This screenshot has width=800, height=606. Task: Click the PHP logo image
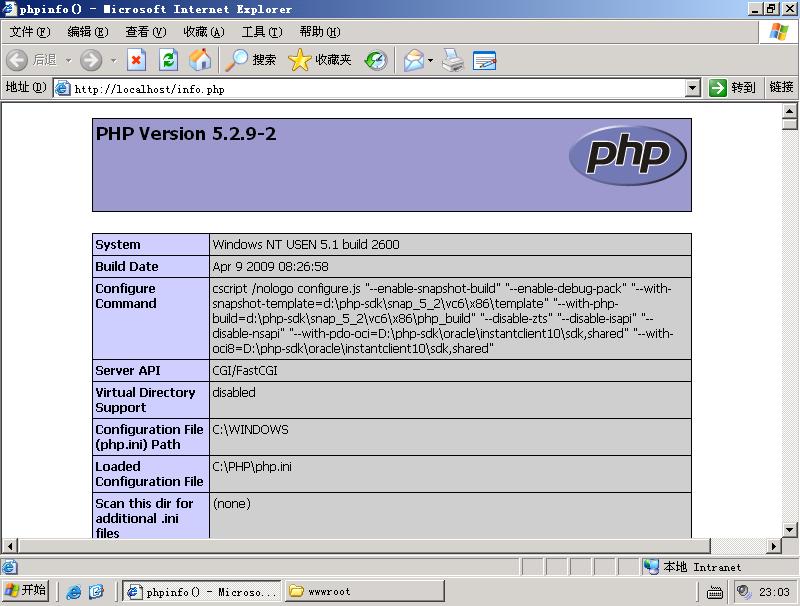coord(628,155)
